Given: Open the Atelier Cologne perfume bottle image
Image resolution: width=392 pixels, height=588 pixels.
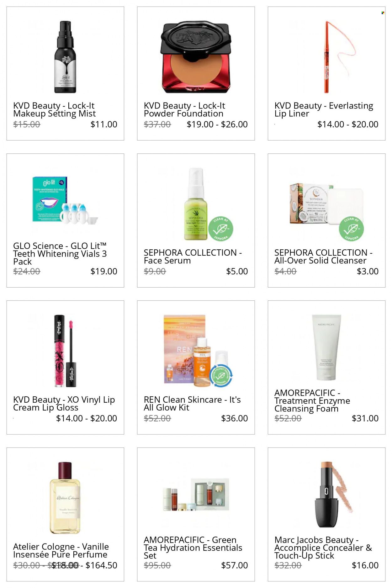Looking at the screenshot, I should [65, 498].
